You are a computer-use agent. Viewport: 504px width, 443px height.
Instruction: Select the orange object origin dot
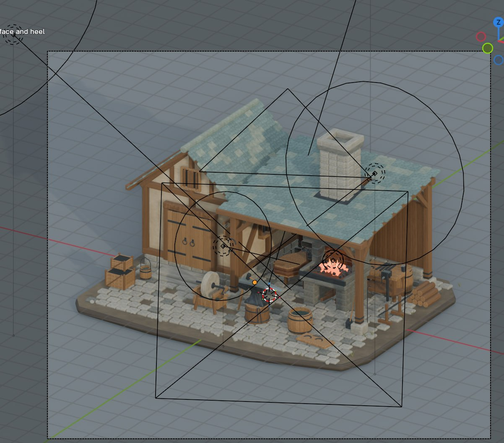(x=255, y=282)
